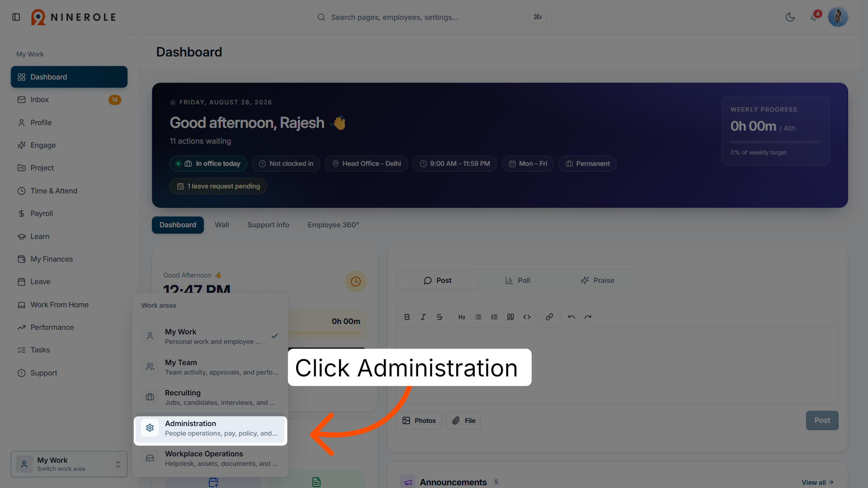Viewport: 868px width, 488px height.
Task: Toggle dark mode moon icon
Action: 790,17
